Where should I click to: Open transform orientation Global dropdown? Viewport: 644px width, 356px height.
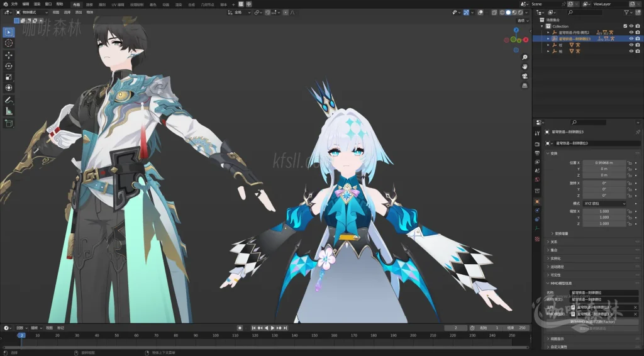(x=239, y=13)
